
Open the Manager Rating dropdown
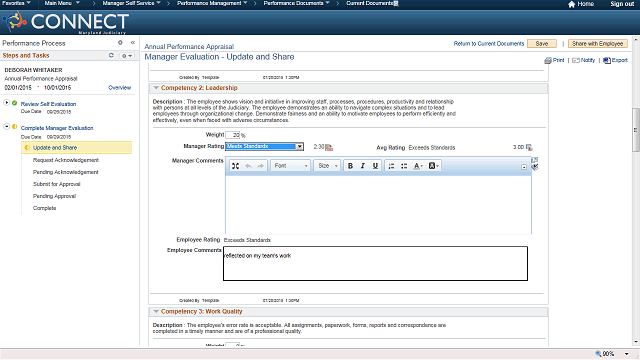point(300,147)
